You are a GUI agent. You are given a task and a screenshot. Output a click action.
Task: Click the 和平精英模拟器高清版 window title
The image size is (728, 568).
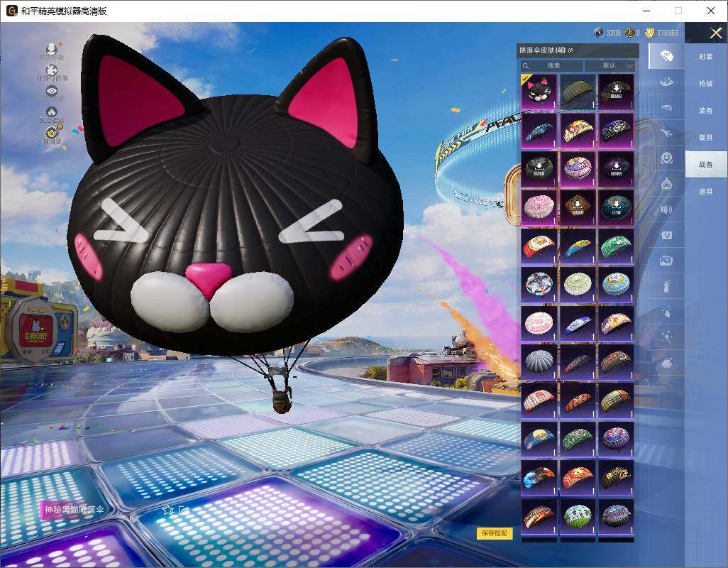pos(64,11)
